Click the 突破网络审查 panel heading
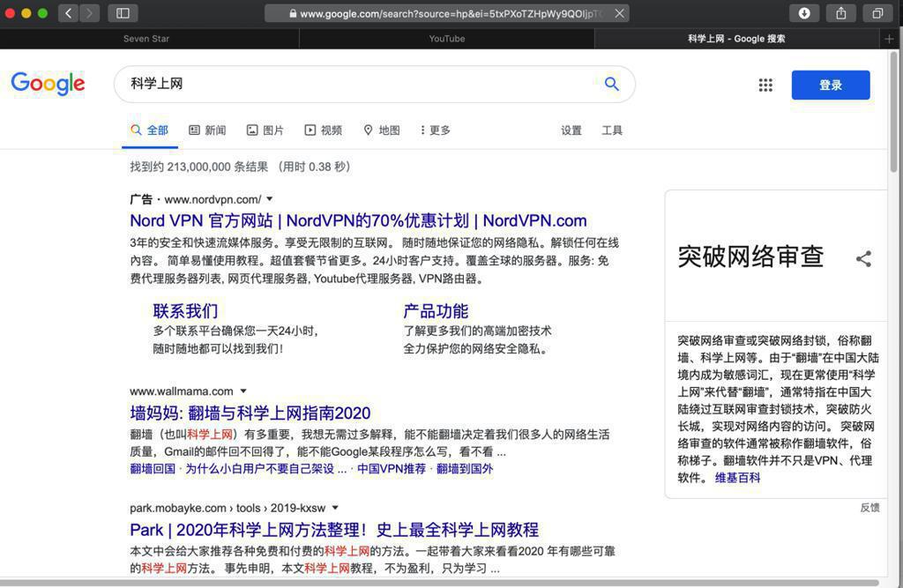This screenshot has height=588, width=903. [x=750, y=257]
